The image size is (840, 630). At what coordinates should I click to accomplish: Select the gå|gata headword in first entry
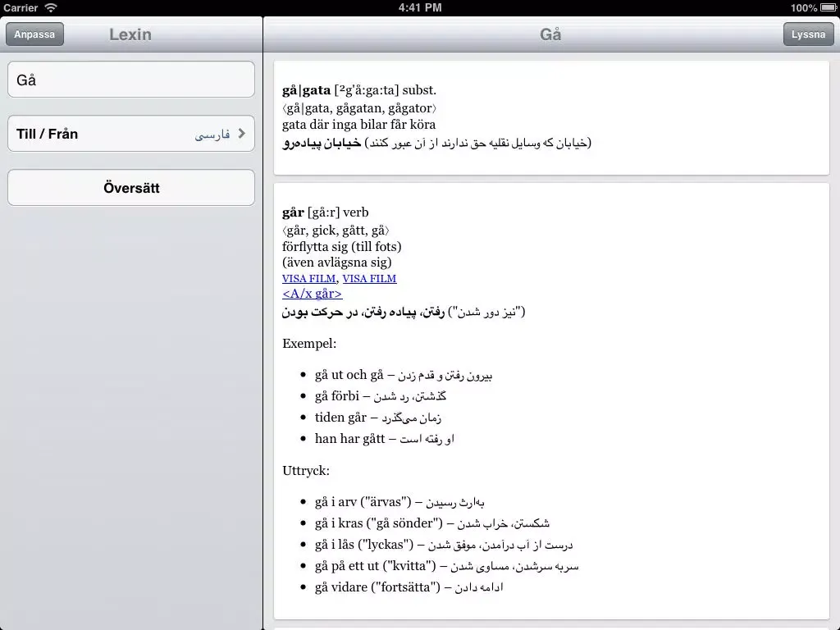point(306,90)
